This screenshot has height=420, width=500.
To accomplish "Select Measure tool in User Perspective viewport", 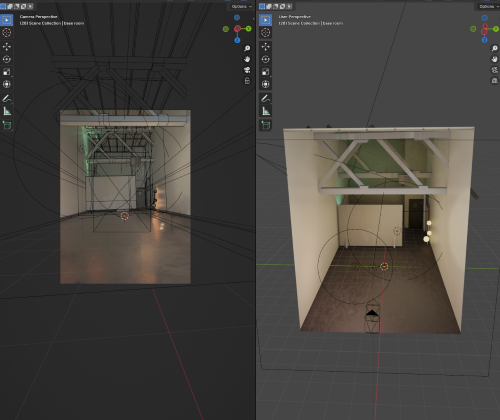I will [265, 111].
